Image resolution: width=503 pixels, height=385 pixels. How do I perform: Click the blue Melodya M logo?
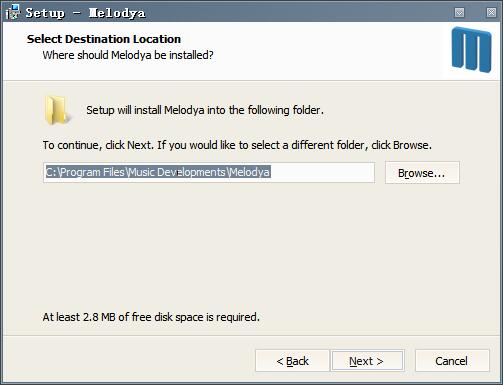[471, 50]
